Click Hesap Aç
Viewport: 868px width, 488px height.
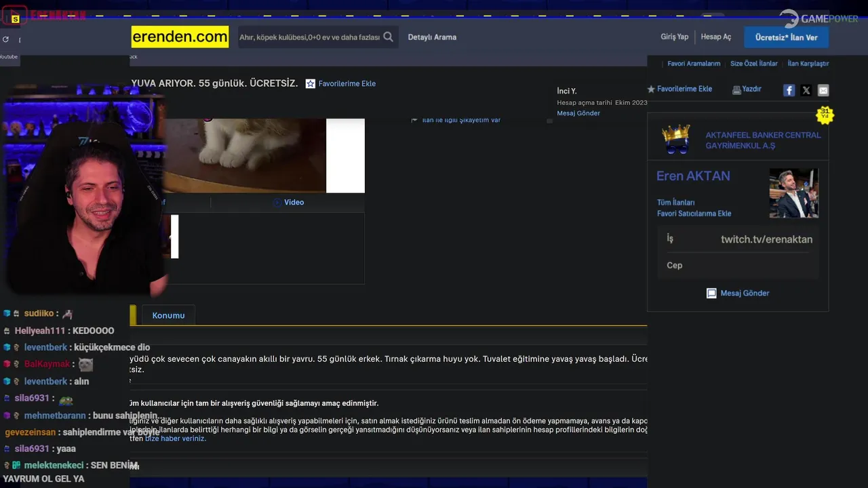point(716,37)
